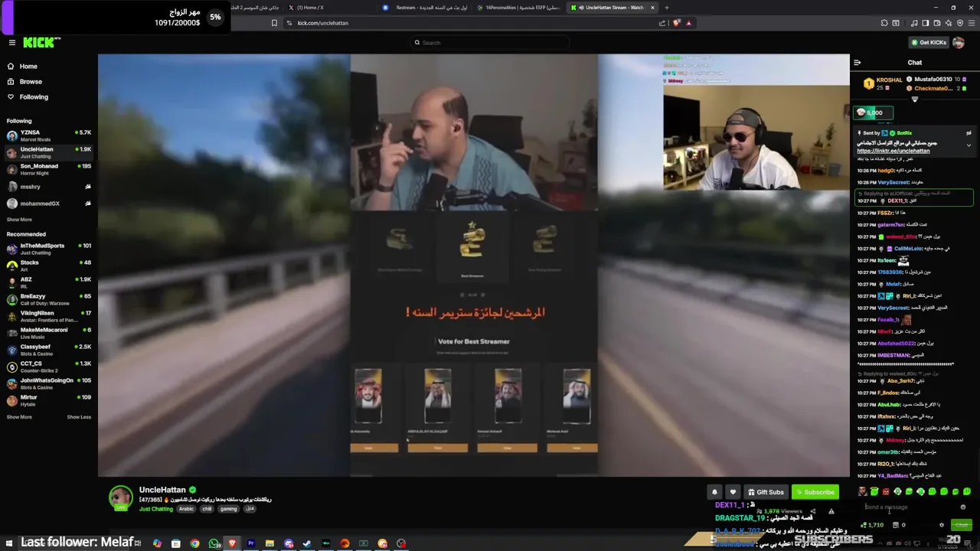
Task: Open BreEazyy recommended channel
Action: pos(49,299)
